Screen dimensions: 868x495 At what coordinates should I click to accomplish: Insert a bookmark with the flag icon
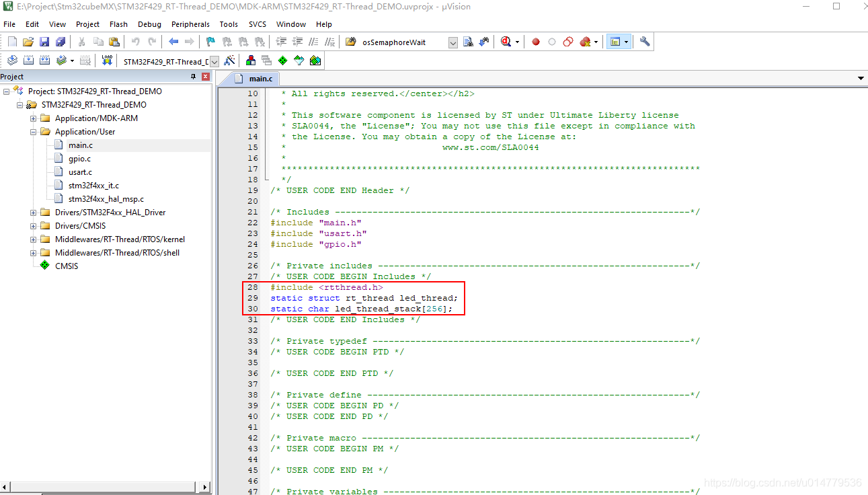click(211, 42)
